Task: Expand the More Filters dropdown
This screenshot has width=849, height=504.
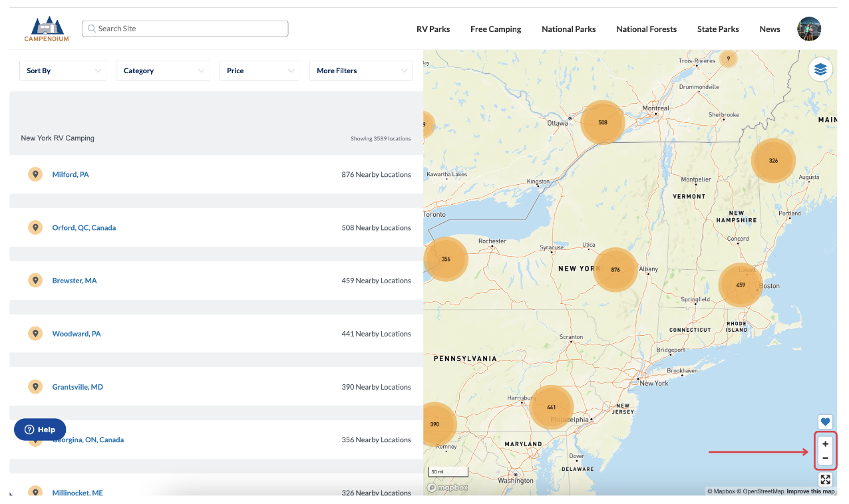Action: (x=361, y=70)
